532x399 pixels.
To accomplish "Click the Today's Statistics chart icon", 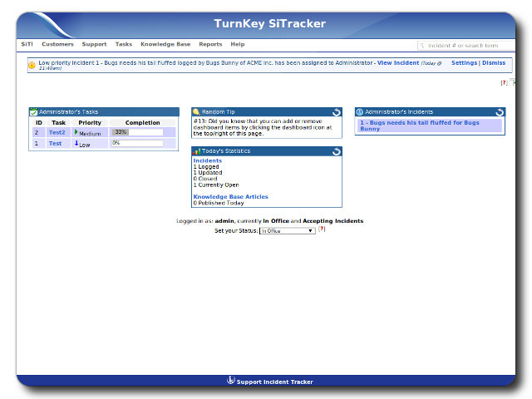I will click(197, 151).
